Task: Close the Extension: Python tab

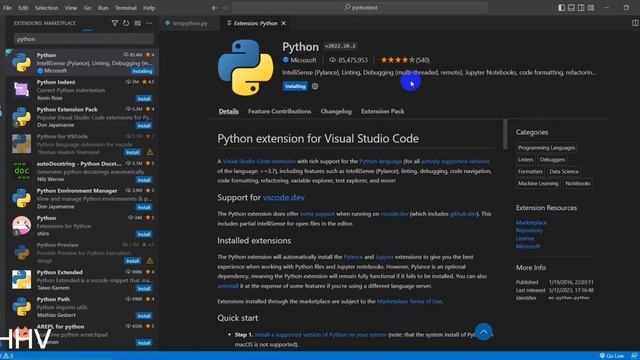Action: coord(283,23)
